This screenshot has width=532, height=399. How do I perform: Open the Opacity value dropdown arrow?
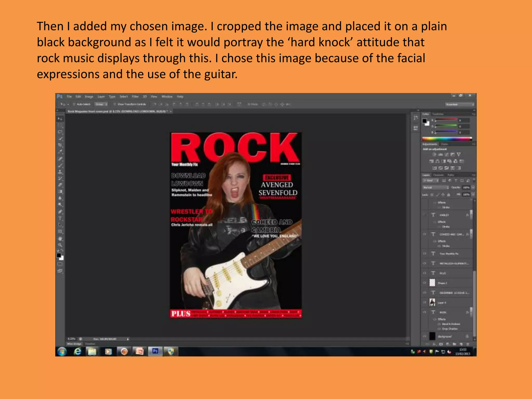click(x=473, y=187)
